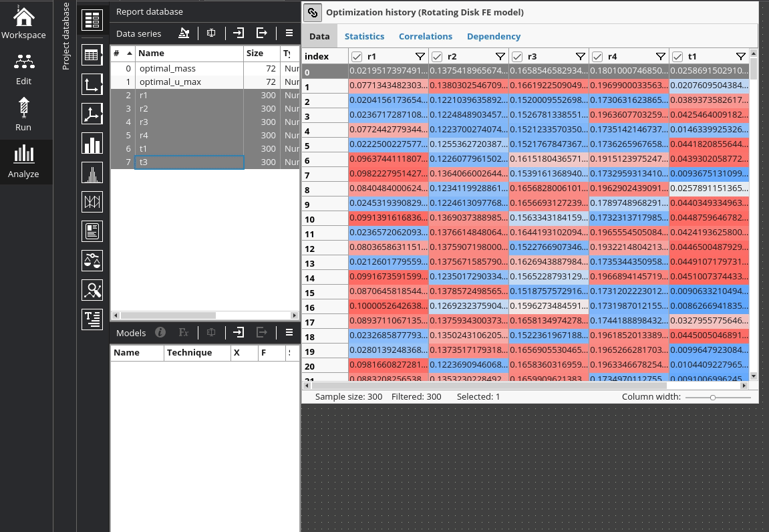Open the Models panel hamburger menu

coord(289,332)
